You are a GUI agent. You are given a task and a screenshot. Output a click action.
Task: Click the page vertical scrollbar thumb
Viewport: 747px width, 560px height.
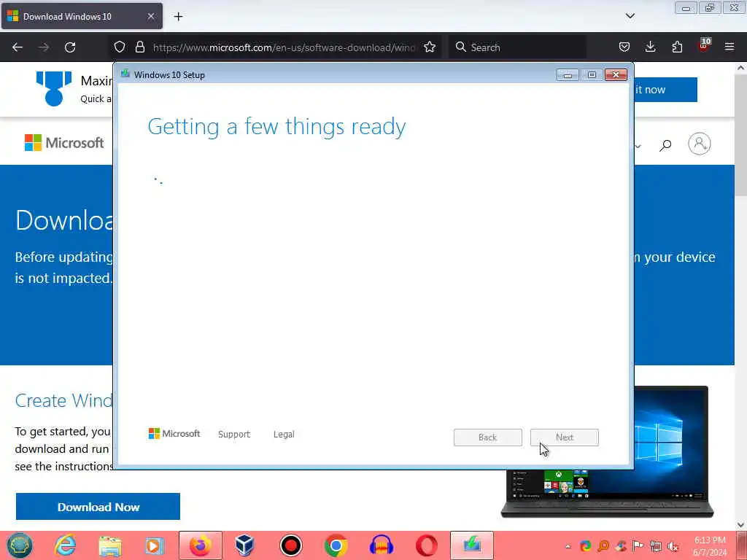(741, 135)
